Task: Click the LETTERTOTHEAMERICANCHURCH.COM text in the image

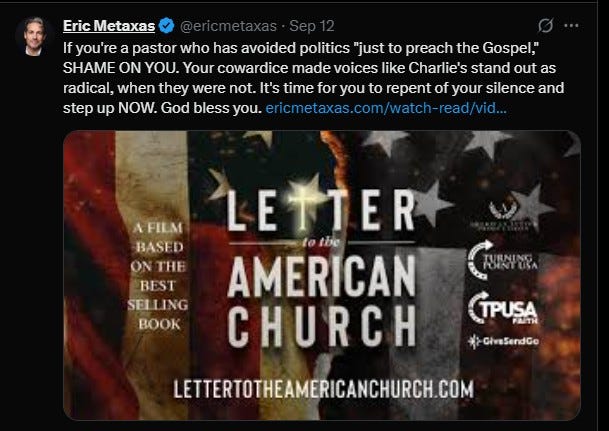Action: [x=324, y=389]
